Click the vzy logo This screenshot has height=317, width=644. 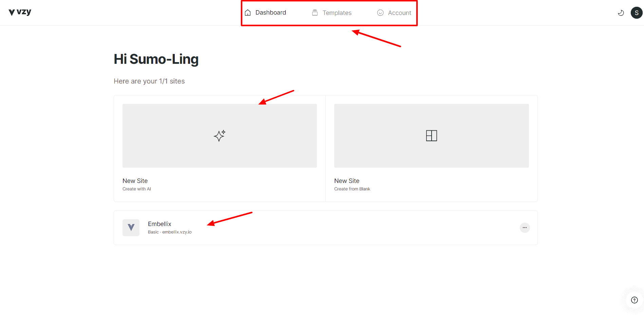coord(20,12)
